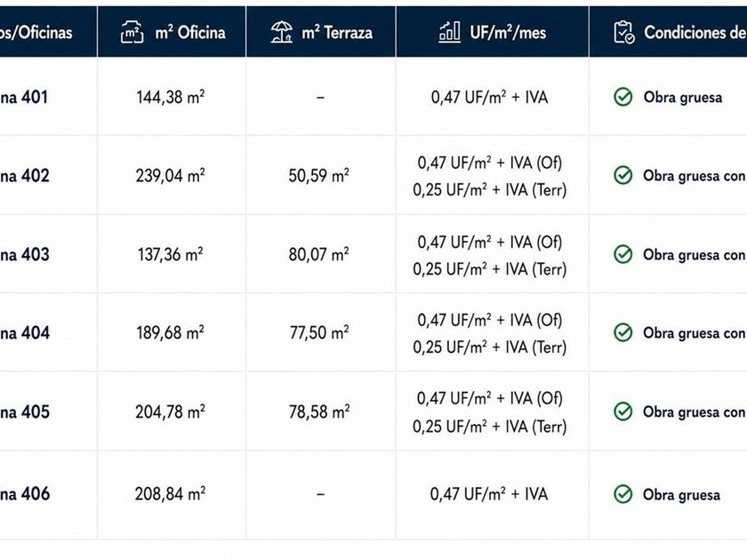The width and height of the screenshot is (747, 560).
Task: Click the m² Oficina area icon
Action: click(132, 32)
